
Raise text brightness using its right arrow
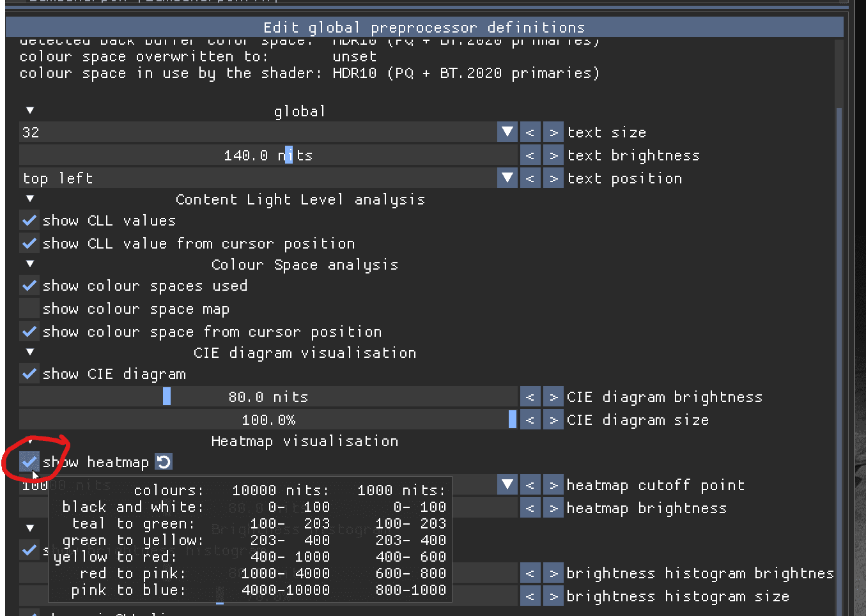coord(553,155)
